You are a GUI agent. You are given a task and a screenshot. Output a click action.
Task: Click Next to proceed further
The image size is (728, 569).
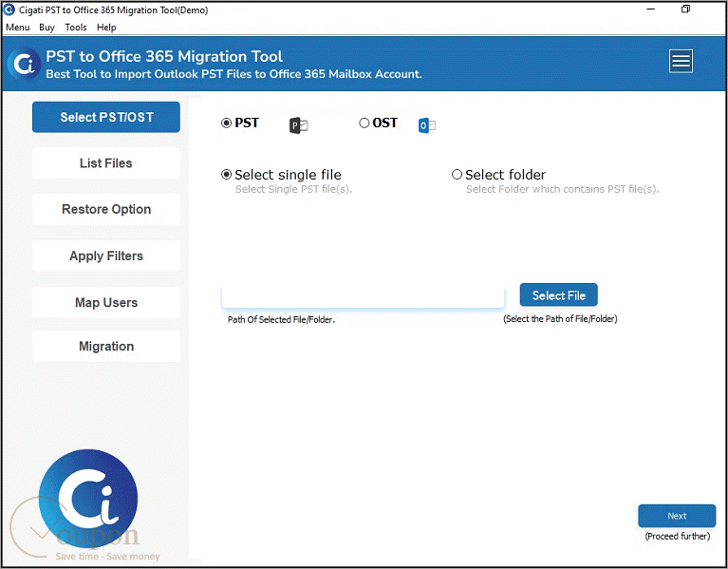coord(677,516)
